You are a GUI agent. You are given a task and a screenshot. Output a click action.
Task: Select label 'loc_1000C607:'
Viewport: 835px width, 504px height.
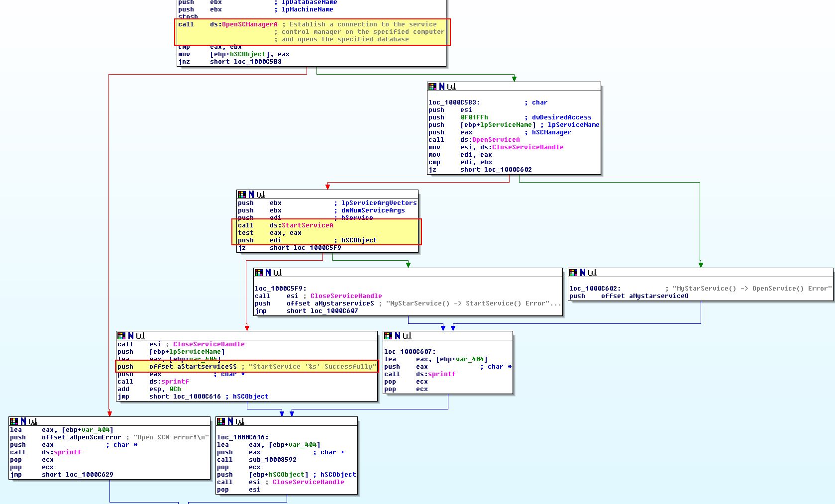[410, 352]
